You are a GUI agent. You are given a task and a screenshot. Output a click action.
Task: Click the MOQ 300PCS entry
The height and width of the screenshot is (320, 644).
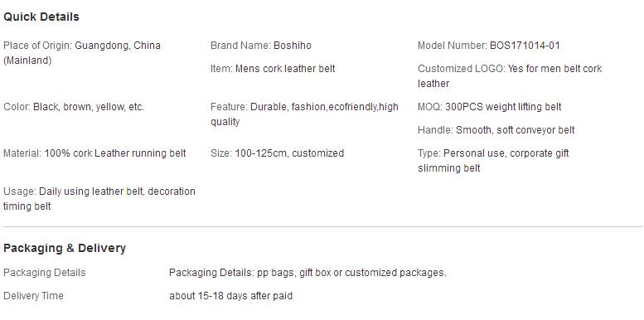pos(490,107)
